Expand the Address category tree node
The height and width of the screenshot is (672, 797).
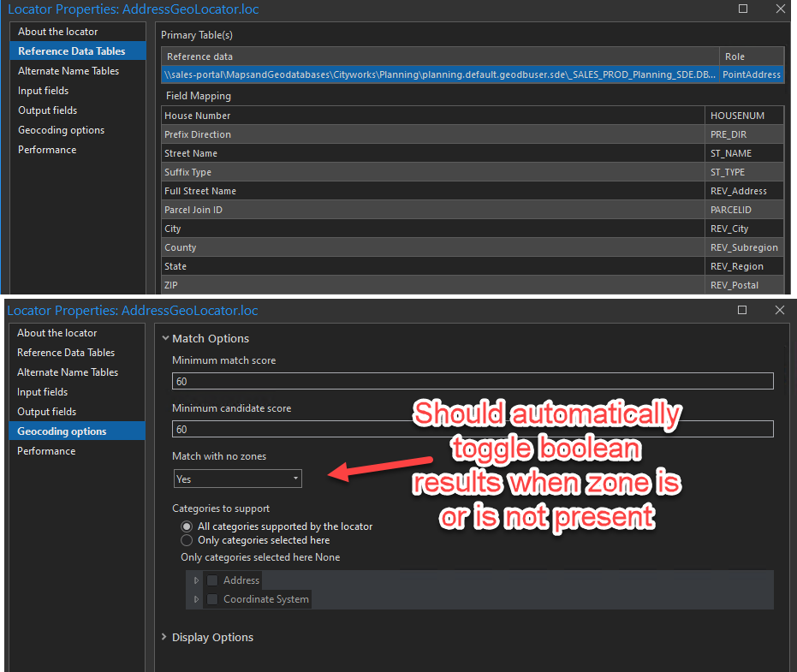(x=196, y=580)
